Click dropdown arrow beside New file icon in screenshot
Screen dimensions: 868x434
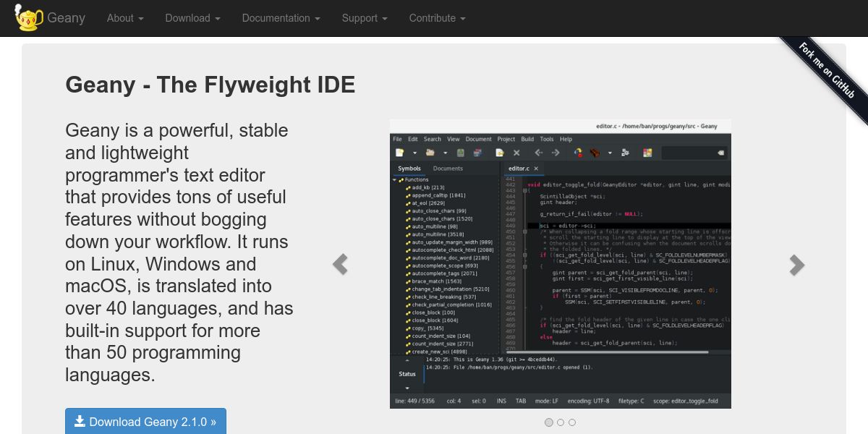coord(414,153)
